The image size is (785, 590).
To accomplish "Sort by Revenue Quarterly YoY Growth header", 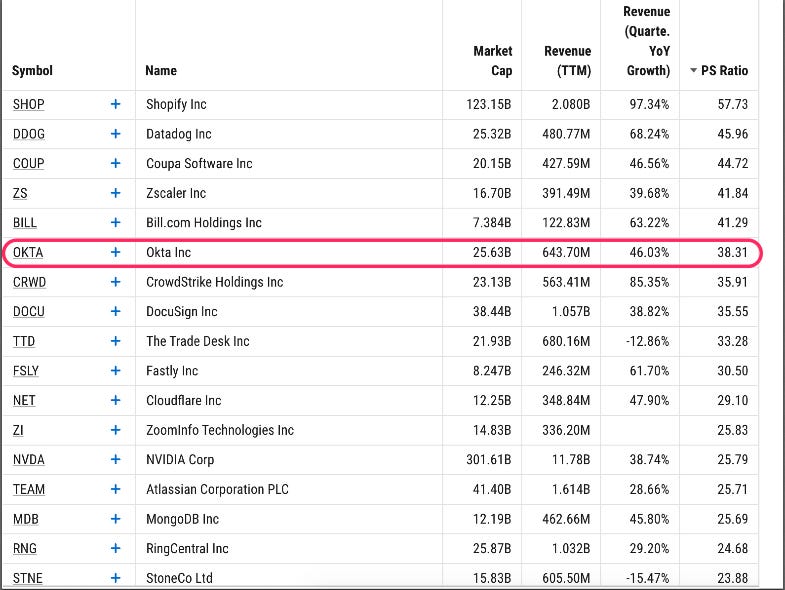I will [x=647, y=41].
